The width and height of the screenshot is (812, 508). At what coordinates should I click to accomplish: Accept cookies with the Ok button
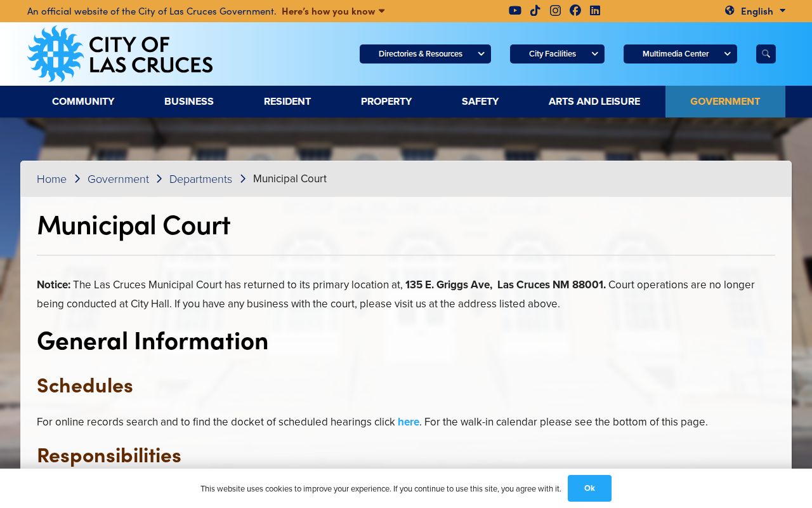pyautogui.click(x=589, y=488)
